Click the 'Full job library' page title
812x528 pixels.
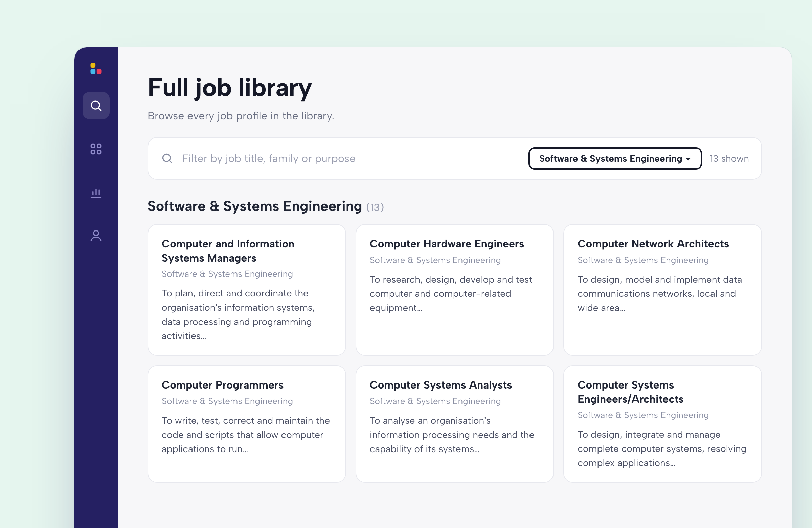pos(230,88)
